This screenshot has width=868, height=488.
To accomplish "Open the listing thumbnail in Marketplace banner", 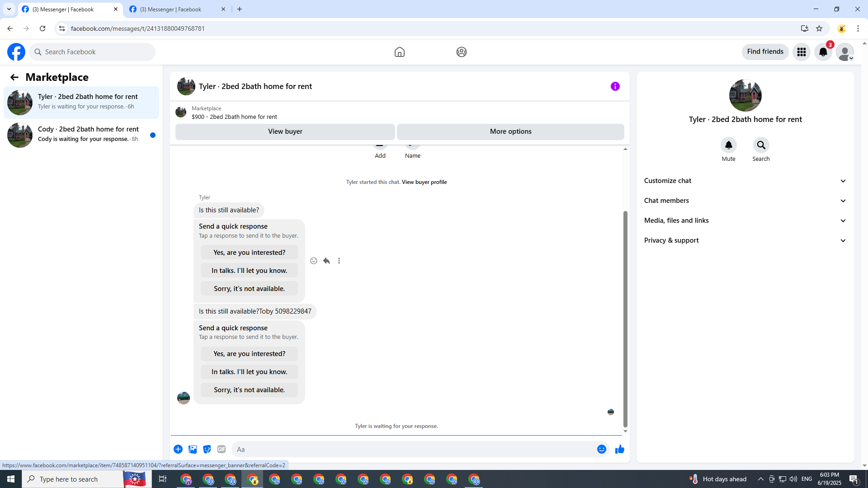I will click(181, 112).
